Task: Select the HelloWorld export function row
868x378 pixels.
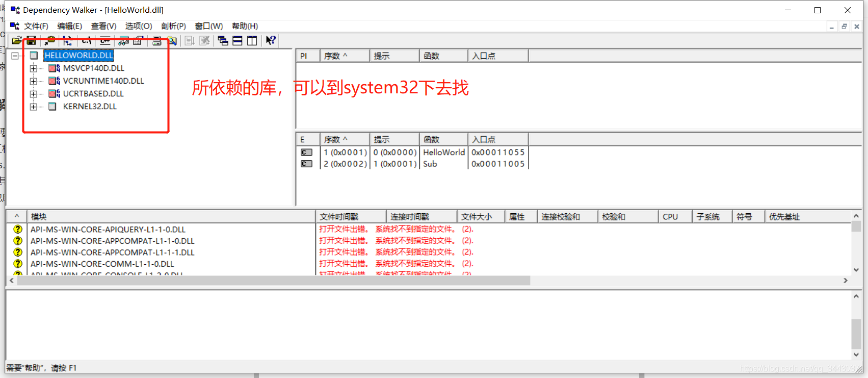Action: click(x=413, y=153)
